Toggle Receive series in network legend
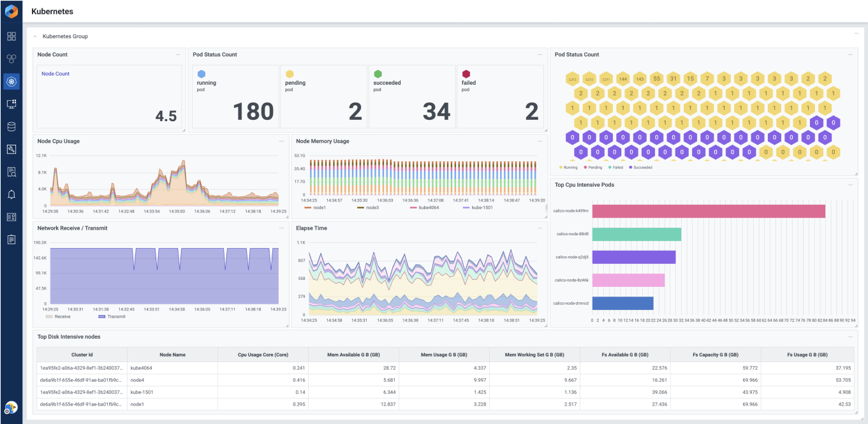Viewport: 868px width, 424px height. pyautogui.click(x=58, y=316)
